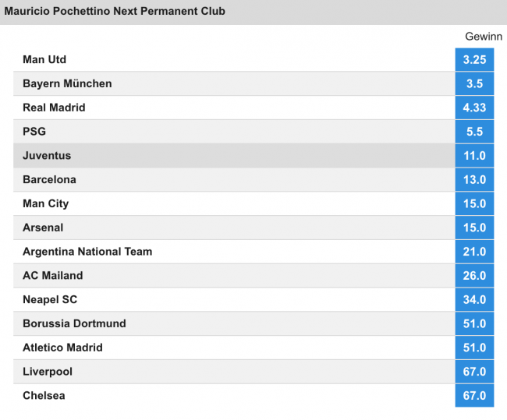507x420 pixels.
Task: Click Borussia Dortmund's 51.0 odds button
Action: (x=473, y=323)
